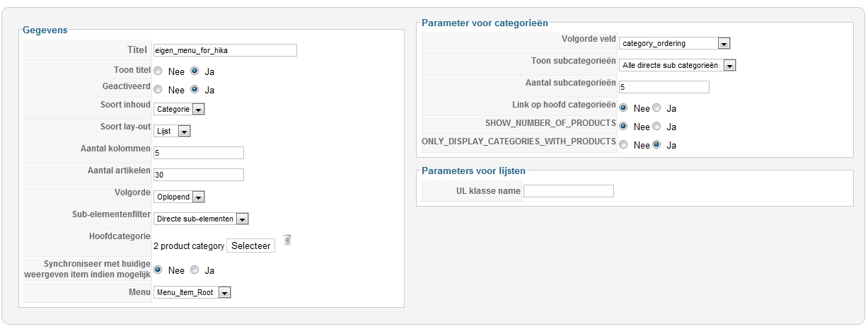This screenshot has width=868, height=329.
Task: Set Toon titel to Nee
Action: click(x=158, y=71)
